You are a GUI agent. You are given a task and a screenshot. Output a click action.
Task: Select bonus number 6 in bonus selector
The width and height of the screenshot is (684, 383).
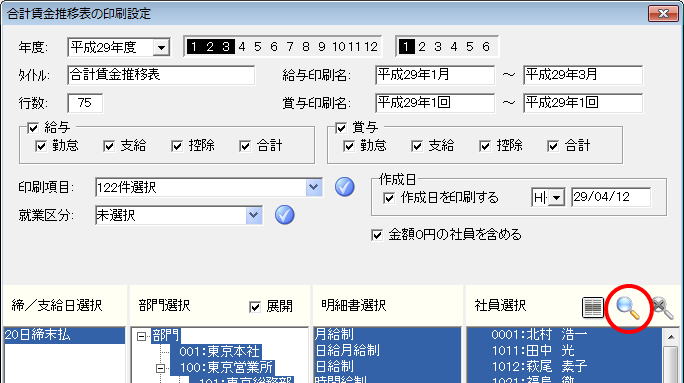point(486,47)
